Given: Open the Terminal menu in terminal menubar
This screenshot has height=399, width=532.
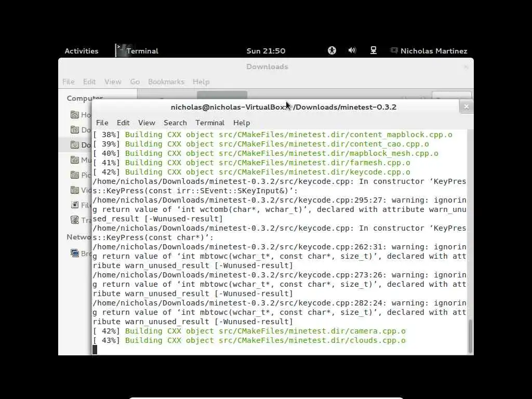Looking at the screenshot, I should coord(210,123).
